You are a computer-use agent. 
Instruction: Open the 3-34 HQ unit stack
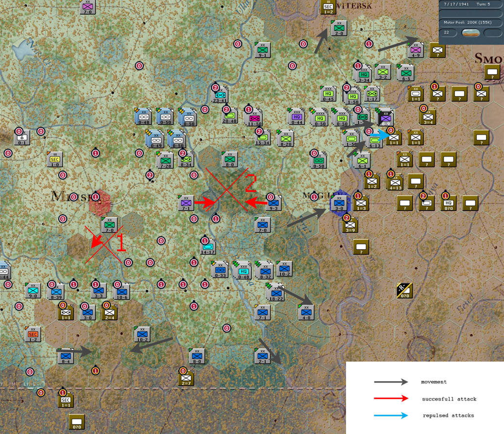[363, 74]
